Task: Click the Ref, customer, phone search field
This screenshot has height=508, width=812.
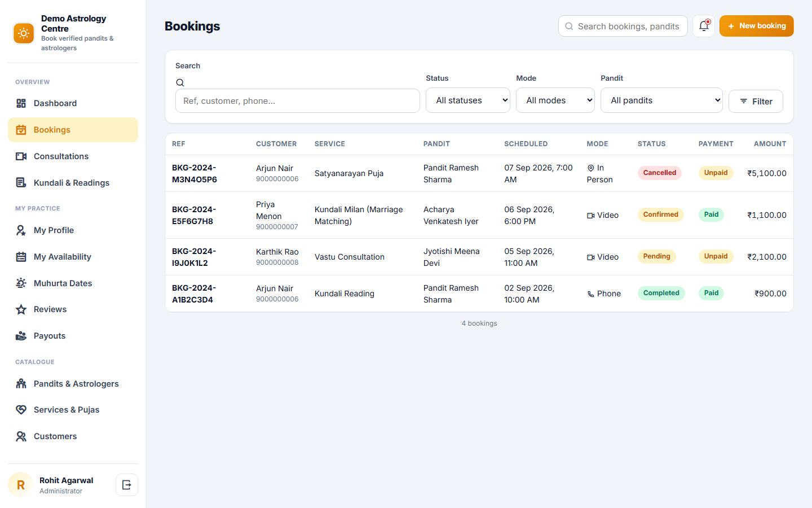Action: click(298, 101)
